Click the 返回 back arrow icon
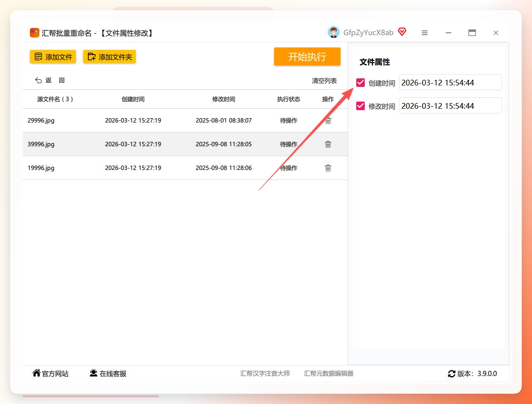 (x=38, y=80)
